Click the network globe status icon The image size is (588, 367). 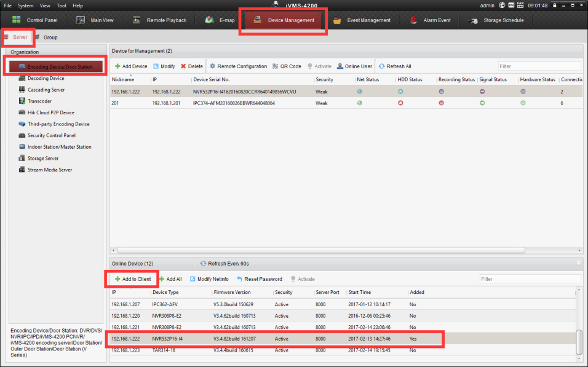503,6
